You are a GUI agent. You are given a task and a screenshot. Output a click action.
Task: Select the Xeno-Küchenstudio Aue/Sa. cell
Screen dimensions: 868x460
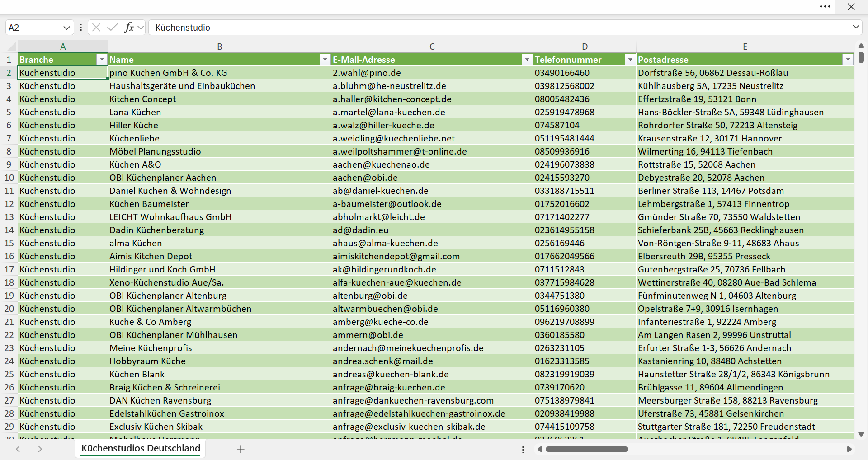(x=219, y=282)
